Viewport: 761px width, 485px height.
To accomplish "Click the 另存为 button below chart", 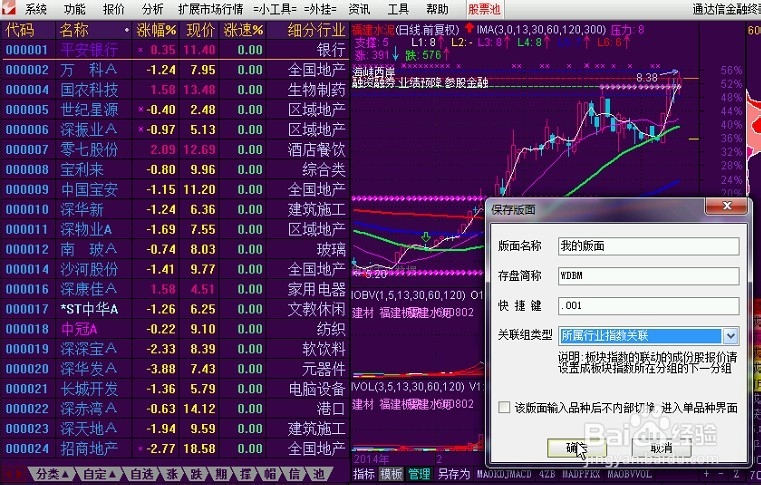I will click(x=454, y=474).
